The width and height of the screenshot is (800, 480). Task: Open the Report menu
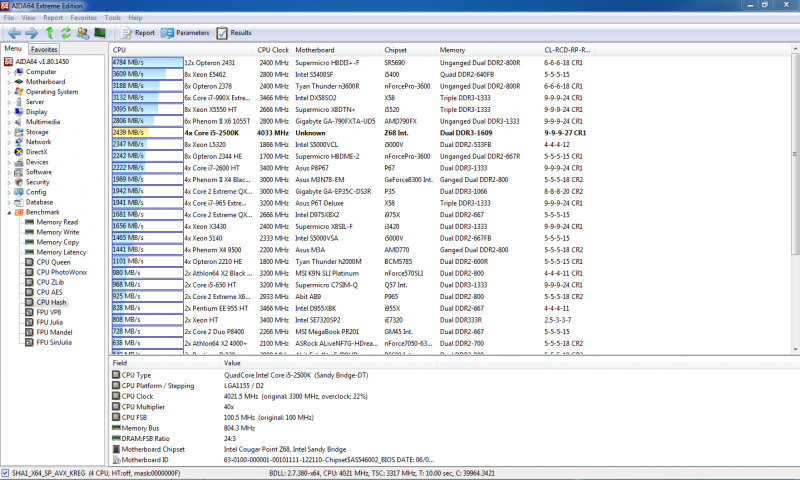tap(53, 18)
